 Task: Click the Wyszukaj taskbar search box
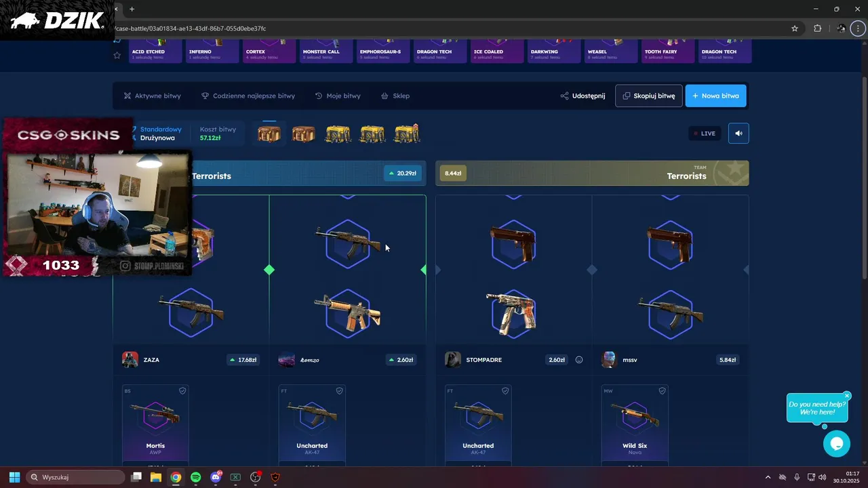pos(75,477)
